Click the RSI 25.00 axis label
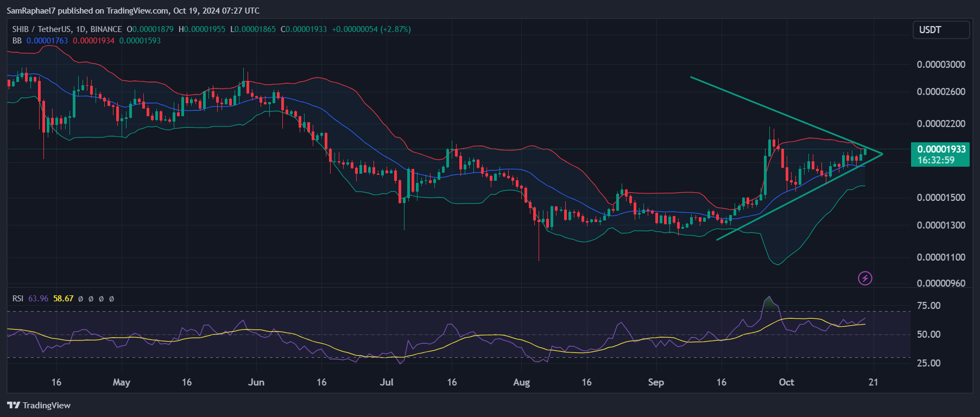The image size is (980, 417). tap(928, 363)
